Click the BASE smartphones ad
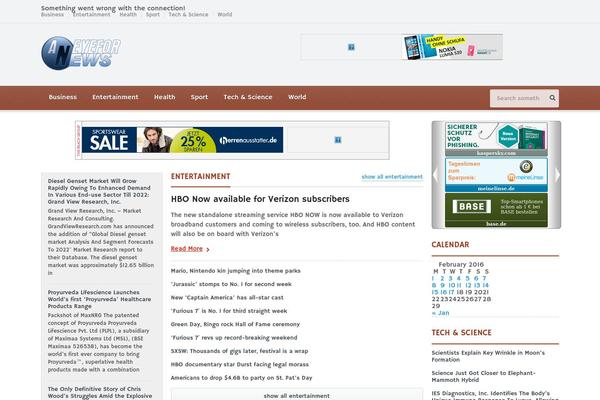Image resolution: width=600 pixels, height=400 pixels. point(496,210)
